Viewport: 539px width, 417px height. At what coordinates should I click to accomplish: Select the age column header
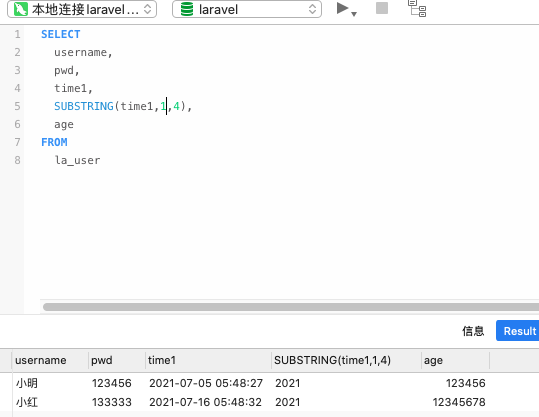pyautogui.click(x=455, y=360)
